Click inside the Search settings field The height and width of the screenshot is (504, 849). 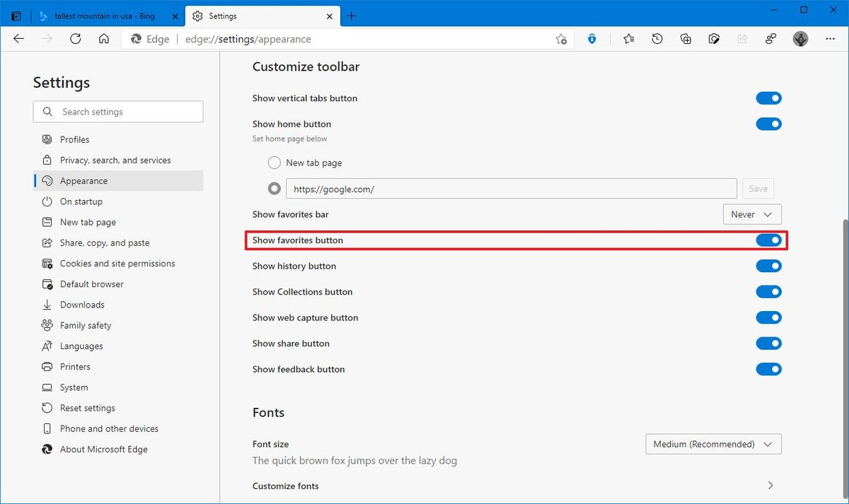coord(117,111)
